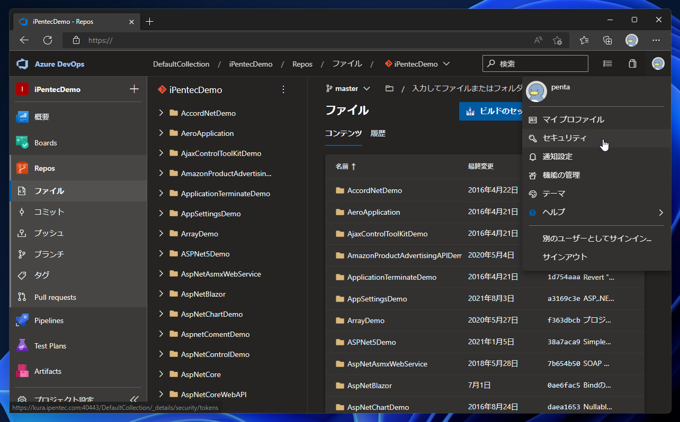680x422 pixels.
Task: Open the Test Plans sidebar icon
Action: click(x=22, y=346)
